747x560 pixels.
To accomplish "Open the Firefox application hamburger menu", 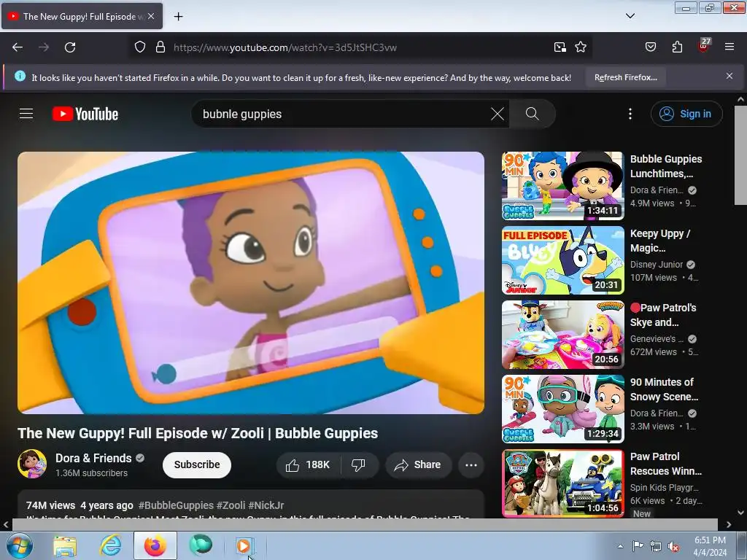I will coord(729,47).
